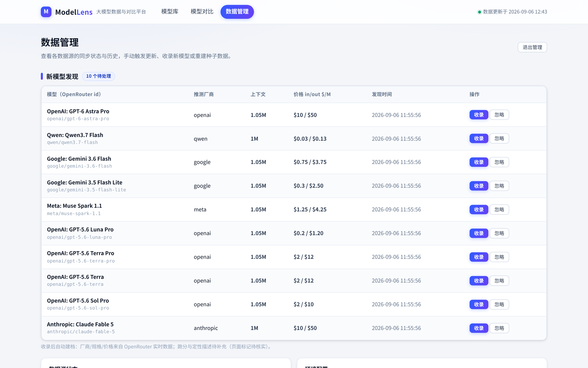
Task: Click the model id openai/gpt-6-astra-pro
Action: click(x=78, y=119)
